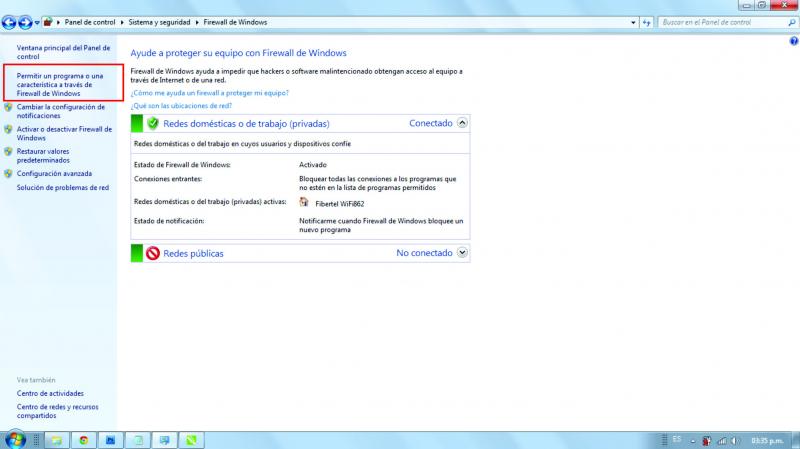Expand the 'Redes públicas' section chevron
Image resolution: width=800 pixels, height=449 pixels.
462,253
